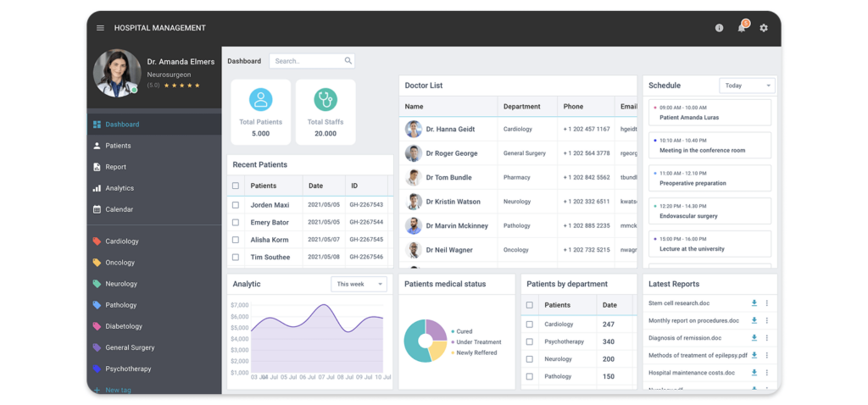This screenshot has width=868, height=405.
Task: Tick the Emery Bator patient checkbox
Action: 236,223
